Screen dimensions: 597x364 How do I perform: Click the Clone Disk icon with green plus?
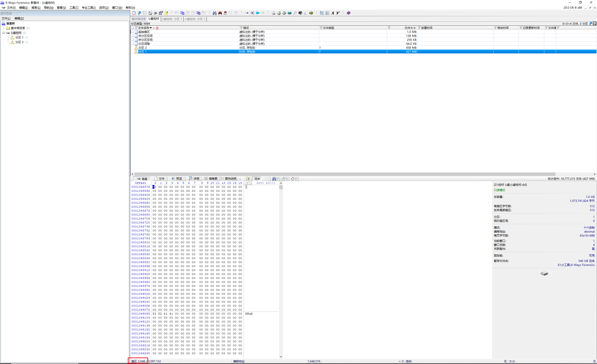pos(279,13)
